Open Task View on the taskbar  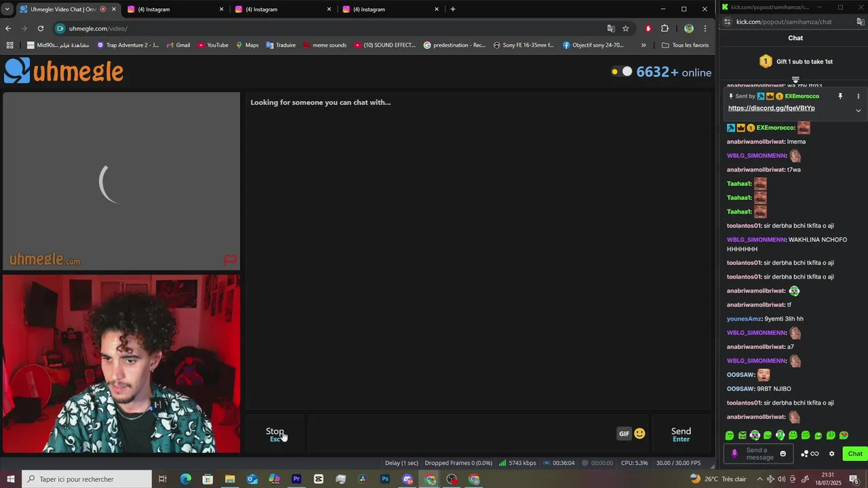(x=163, y=479)
